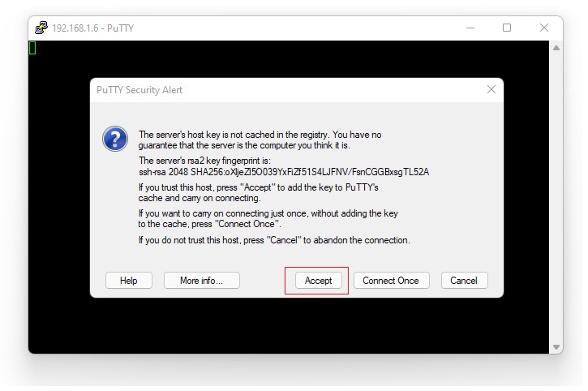Click the scrollbar up arrow
This screenshot has height=391, width=588.
(x=556, y=48)
